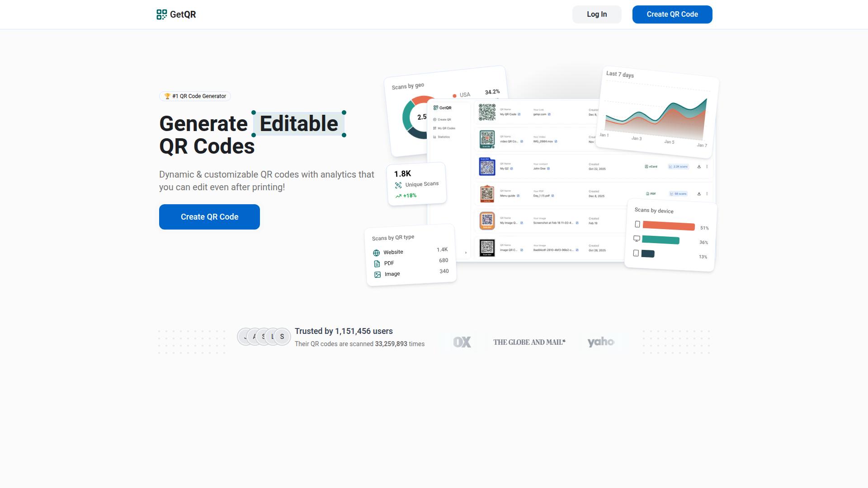Click the orange 51% device usage bar
The height and width of the screenshot is (488, 868).
click(x=668, y=226)
